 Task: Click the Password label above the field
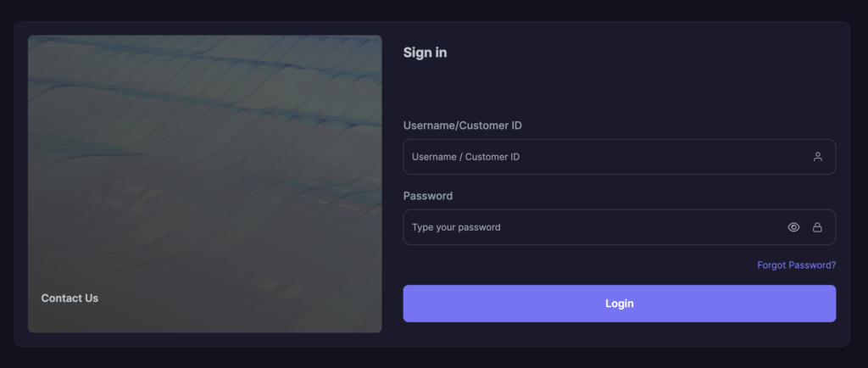[428, 196]
